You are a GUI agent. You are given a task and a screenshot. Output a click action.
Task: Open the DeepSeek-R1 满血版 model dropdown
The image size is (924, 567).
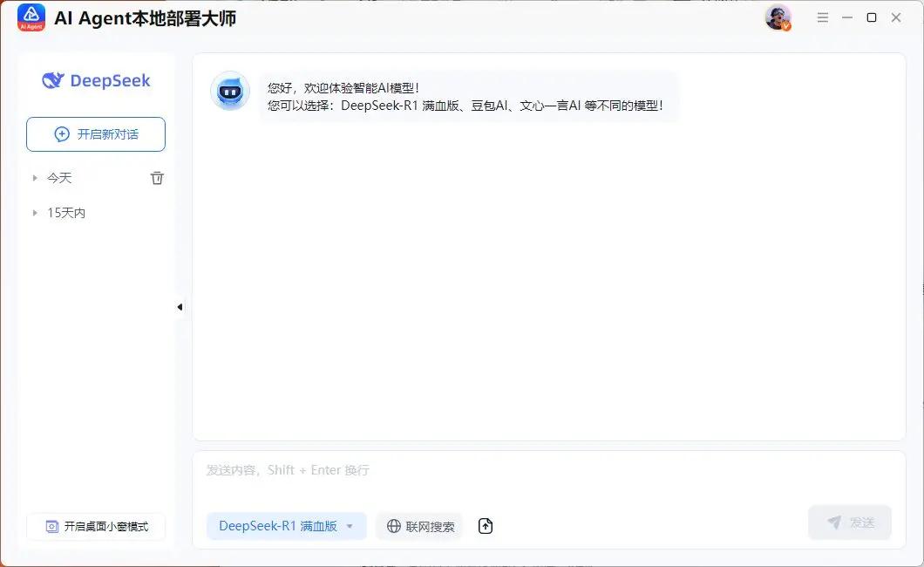point(287,526)
